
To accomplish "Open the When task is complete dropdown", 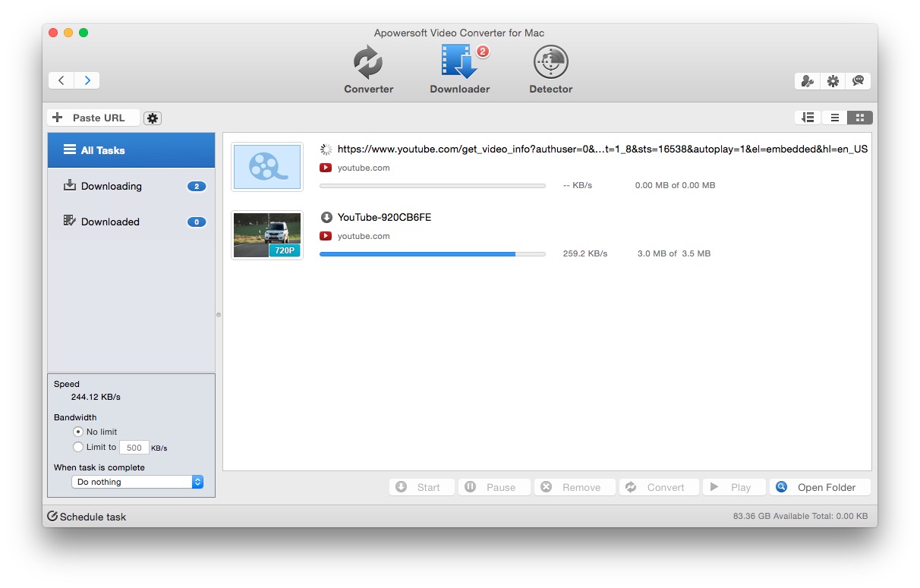I will pyautogui.click(x=137, y=482).
